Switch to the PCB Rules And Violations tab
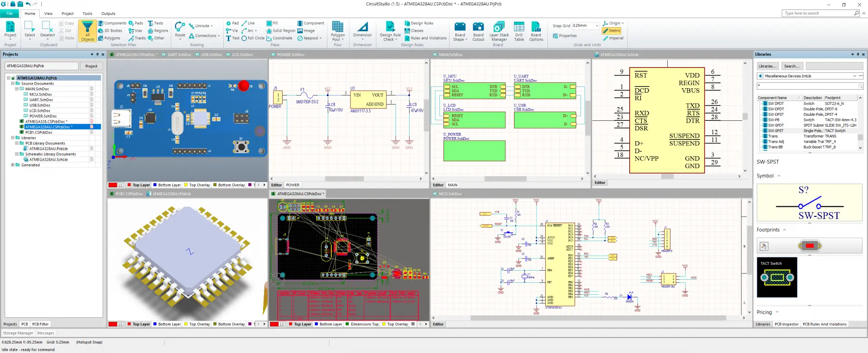Viewport: 868px width, 353px height. coord(824,324)
